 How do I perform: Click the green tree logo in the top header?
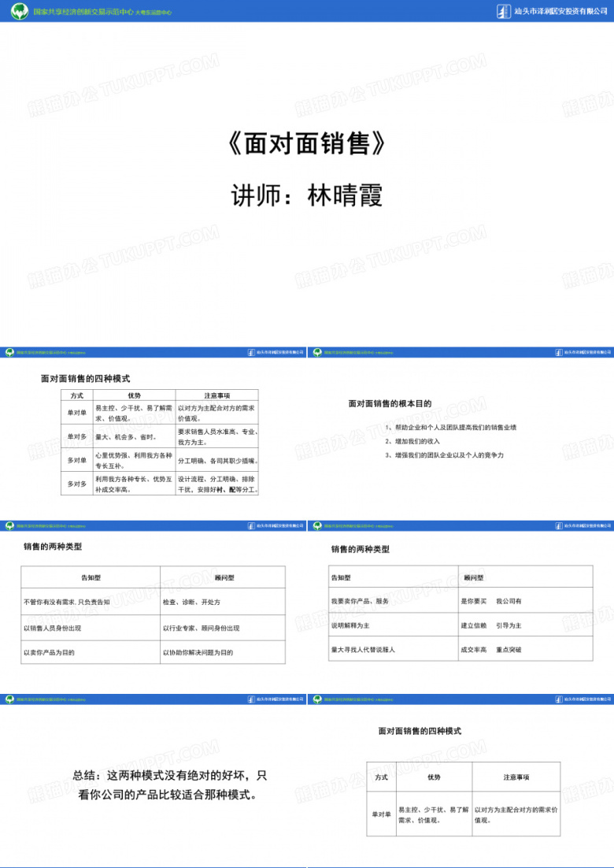[20, 11]
